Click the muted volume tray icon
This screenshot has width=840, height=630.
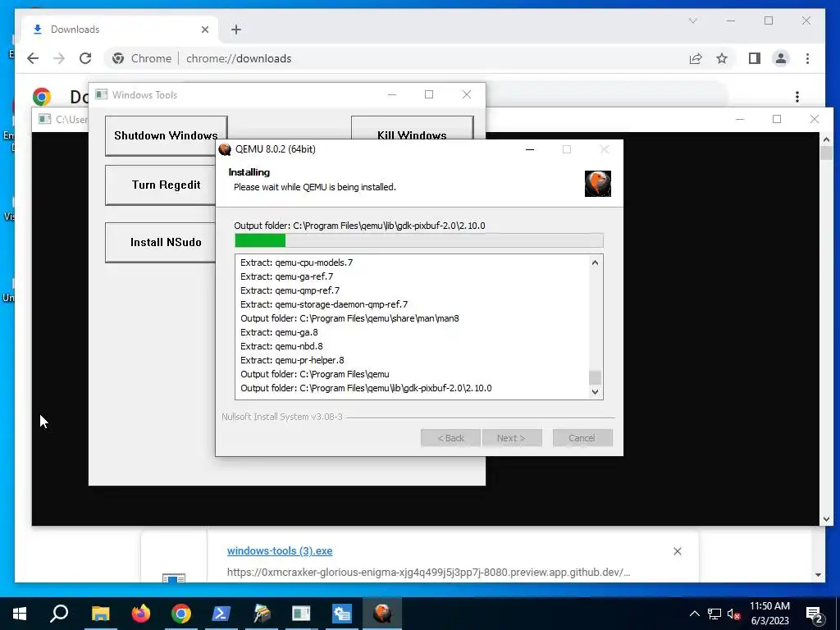coord(733,614)
